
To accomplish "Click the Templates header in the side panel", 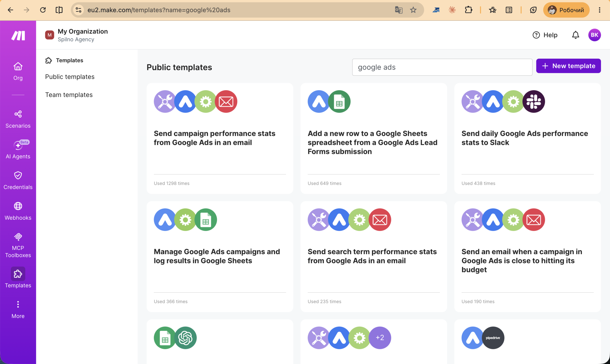I will 64,60.
